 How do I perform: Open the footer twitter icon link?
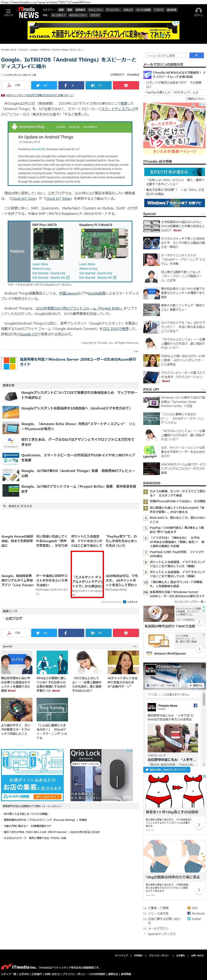pyautogui.click(x=194, y=918)
